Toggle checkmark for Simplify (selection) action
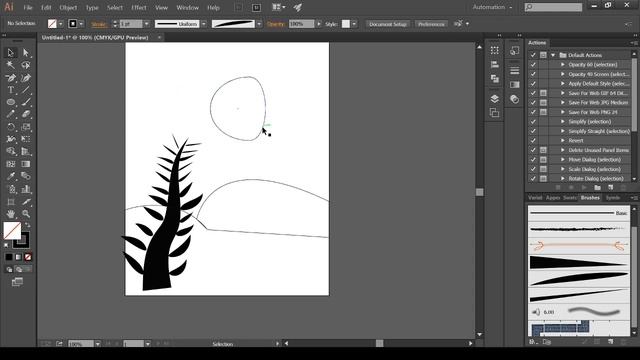 coord(533,122)
